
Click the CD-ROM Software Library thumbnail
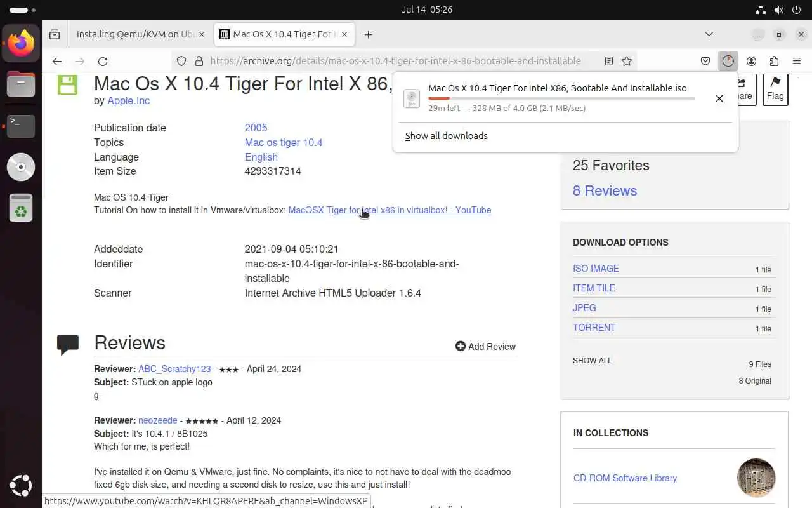[756, 478]
